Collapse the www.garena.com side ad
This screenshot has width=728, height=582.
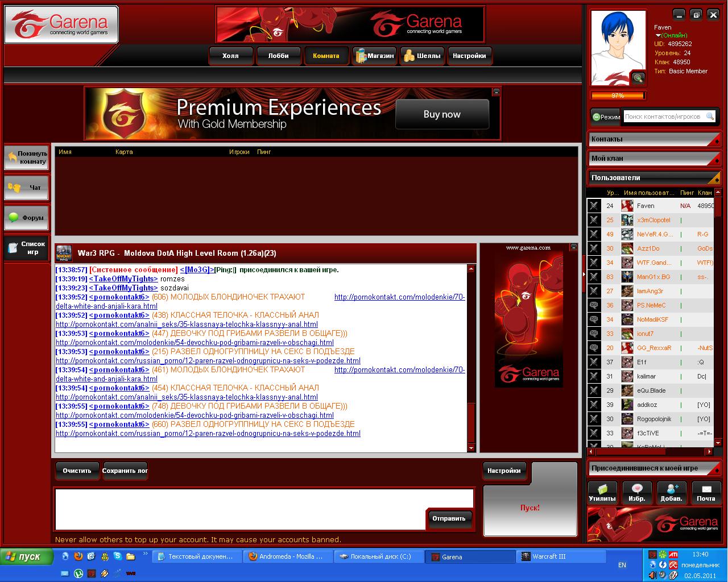pyautogui.click(x=573, y=247)
